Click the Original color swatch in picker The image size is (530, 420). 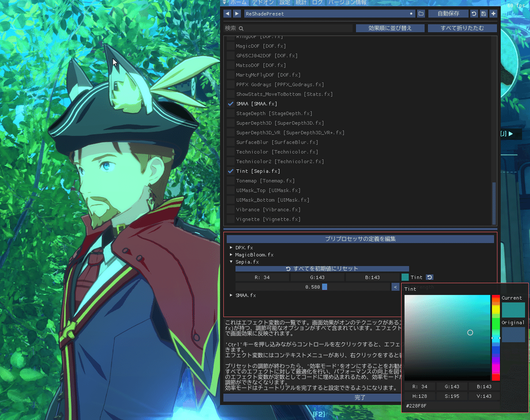pos(513,334)
